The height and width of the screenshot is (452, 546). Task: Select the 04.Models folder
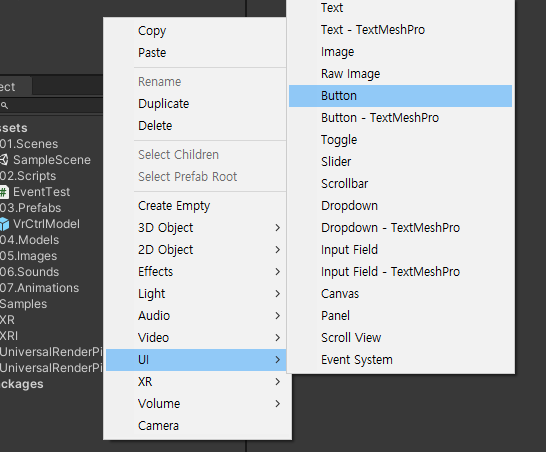(x=30, y=240)
